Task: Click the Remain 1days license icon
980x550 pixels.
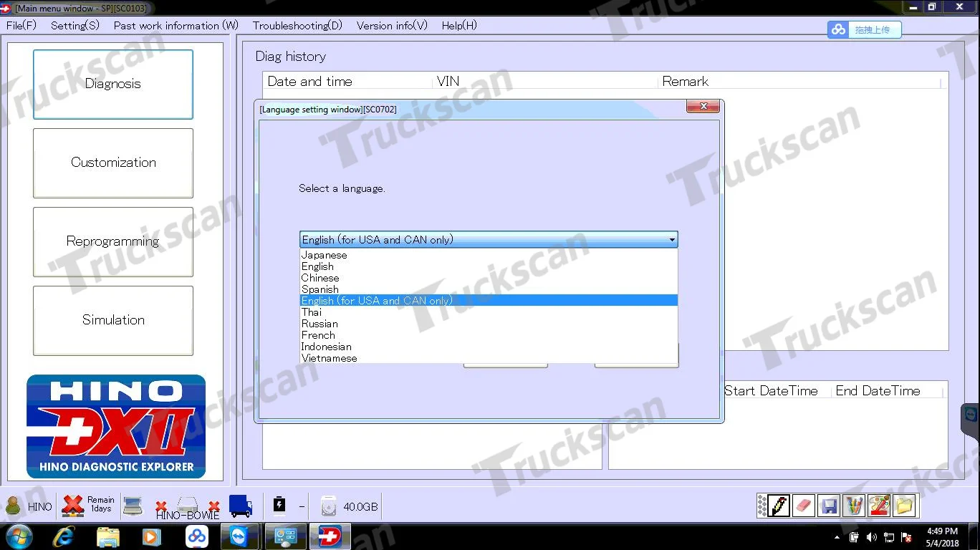Action: click(x=72, y=506)
